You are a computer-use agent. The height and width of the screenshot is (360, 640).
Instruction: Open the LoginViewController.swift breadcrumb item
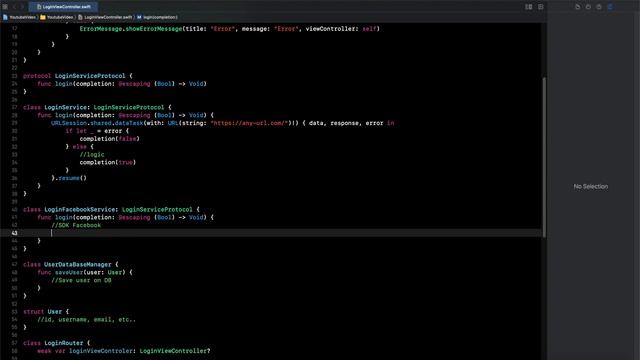click(x=105, y=17)
